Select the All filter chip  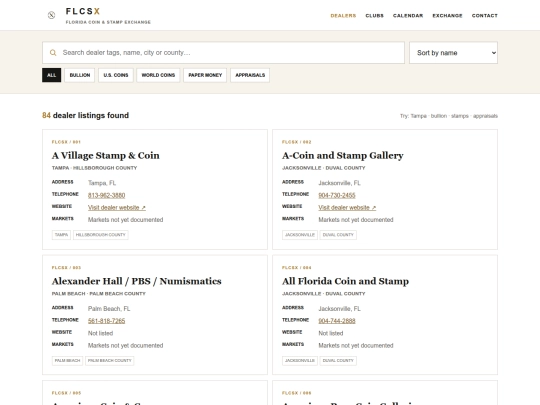click(x=51, y=75)
